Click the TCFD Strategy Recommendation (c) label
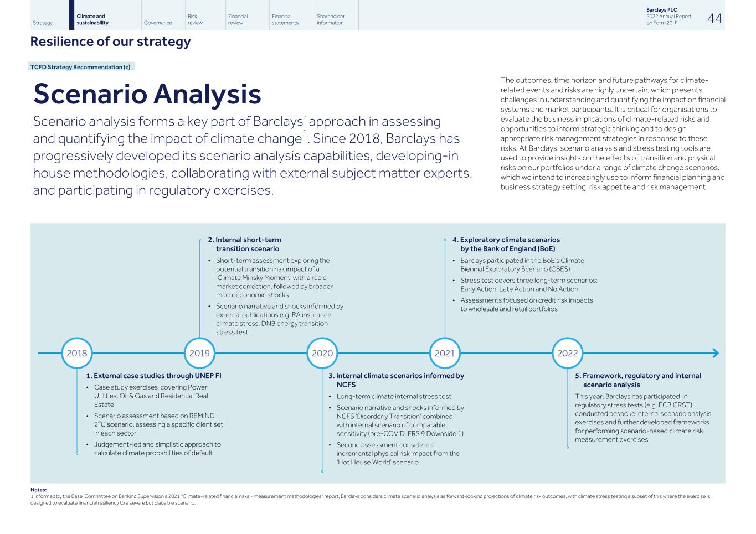The height and width of the screenshot is (534, 756). [x=81, y=67]
